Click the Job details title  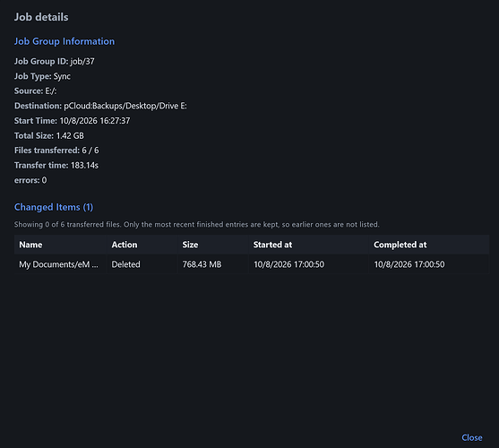[x=41, y=17]
